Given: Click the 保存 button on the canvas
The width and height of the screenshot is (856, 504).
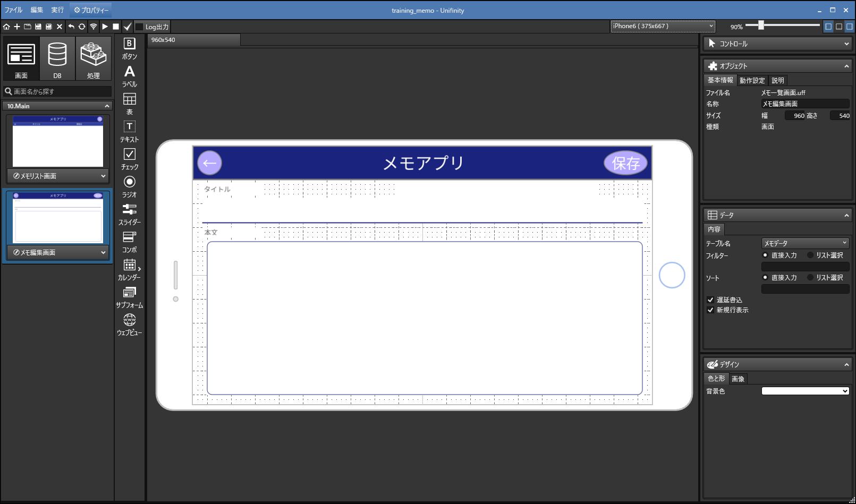Looking at the screenshot, I should click(625, 163).
